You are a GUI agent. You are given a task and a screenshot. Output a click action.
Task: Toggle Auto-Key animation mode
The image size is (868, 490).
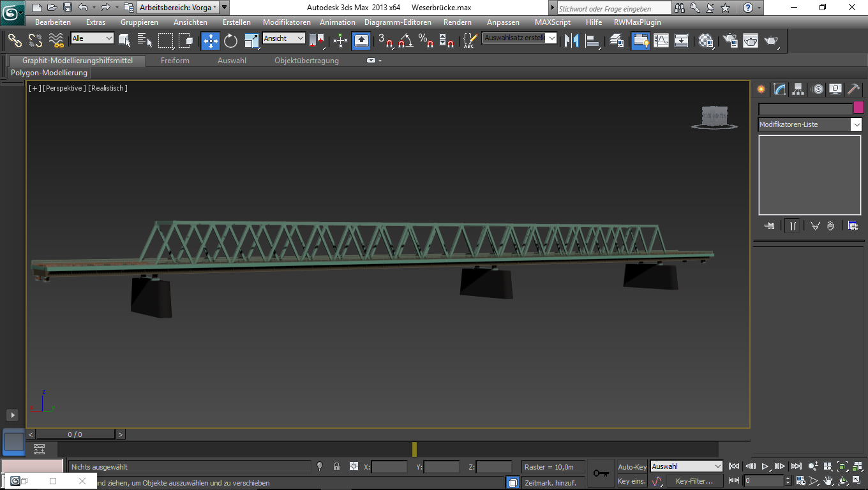point(632,467)
